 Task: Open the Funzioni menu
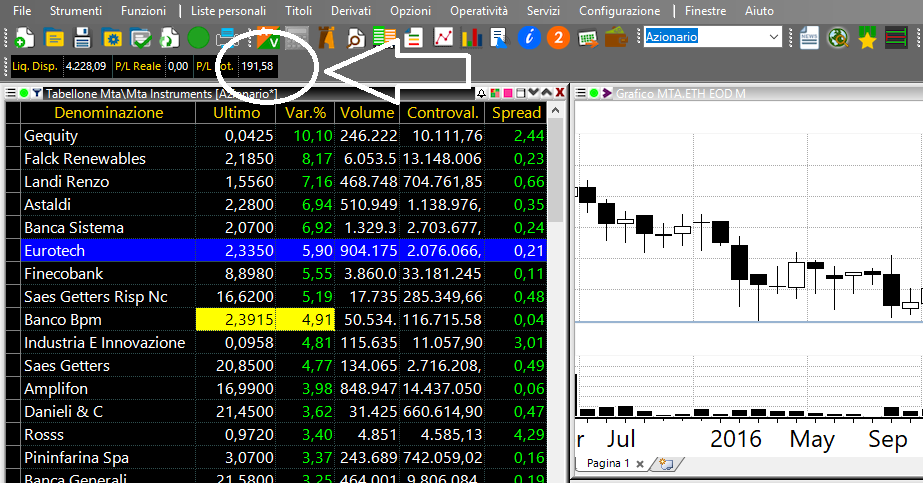point(143,11)
